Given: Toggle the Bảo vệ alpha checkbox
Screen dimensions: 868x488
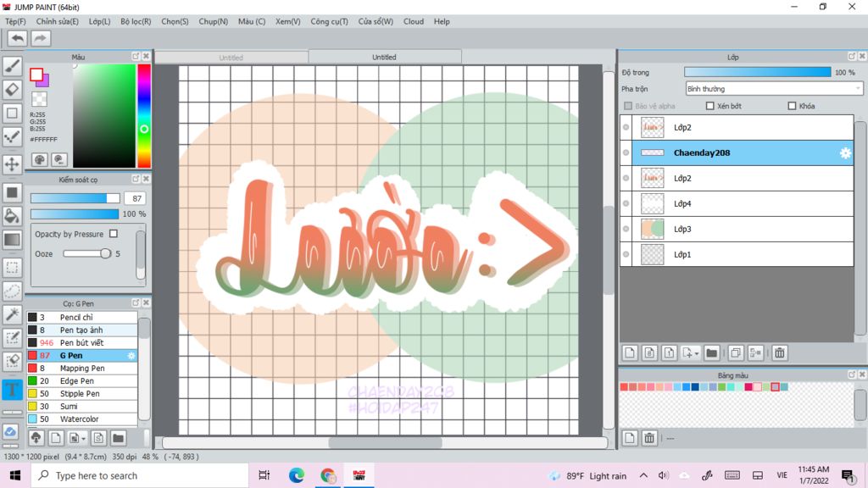Looking at the screenshot, I should [628, 106].
